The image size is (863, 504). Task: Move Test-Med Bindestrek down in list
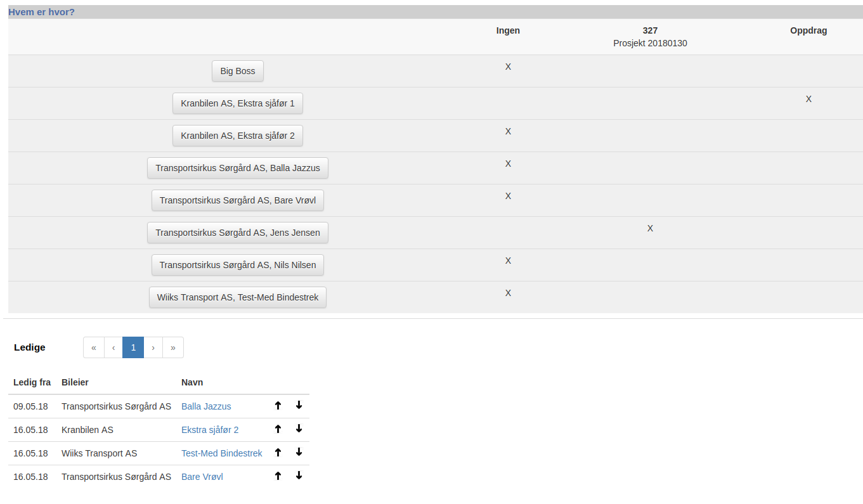(299, 452)
